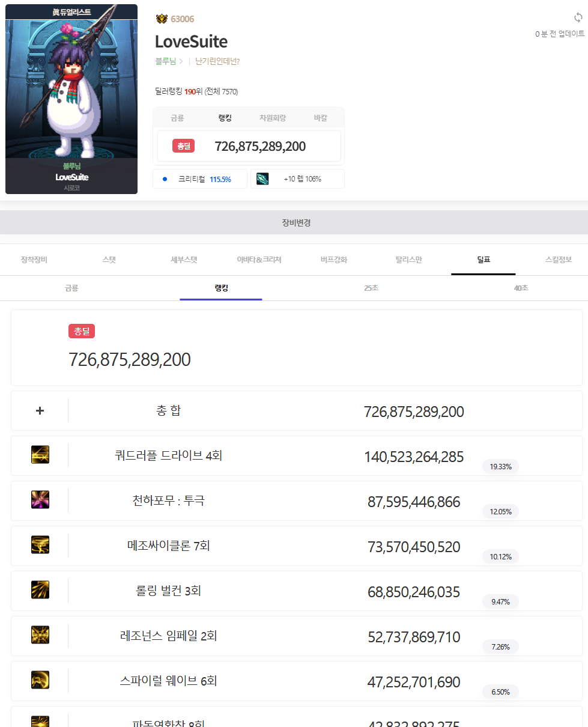
Task: Switch to the 장착장비 tab
Action: 34,260
